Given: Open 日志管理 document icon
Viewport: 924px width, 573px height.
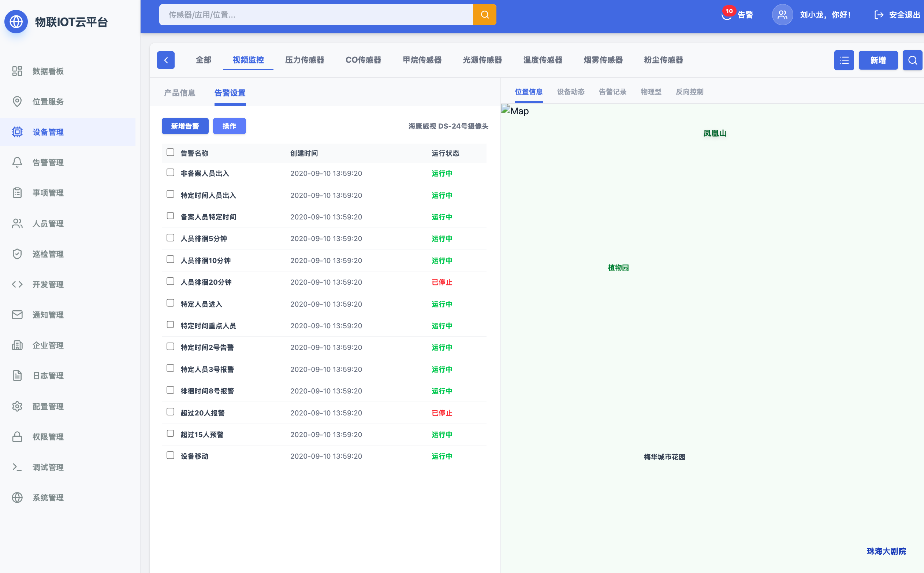Looking at the screenshot, I should pos(17,376).
